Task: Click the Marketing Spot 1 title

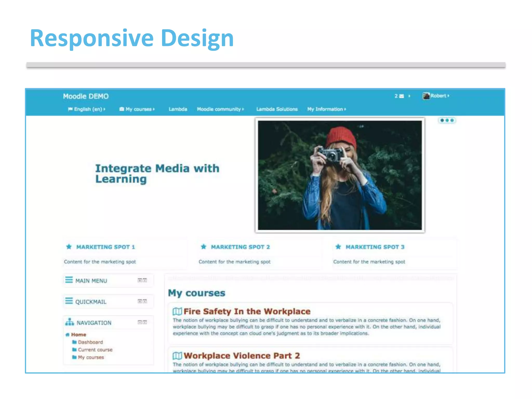Action: [x=105, y=247]
